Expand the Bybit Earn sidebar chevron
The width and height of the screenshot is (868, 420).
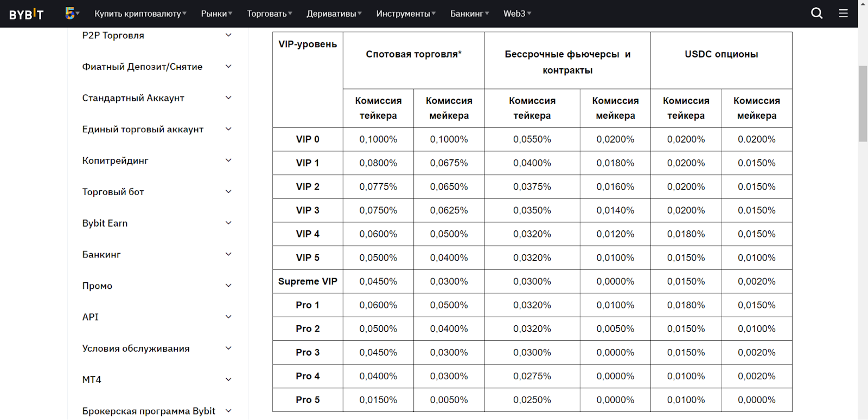click(x=228, y=223)
